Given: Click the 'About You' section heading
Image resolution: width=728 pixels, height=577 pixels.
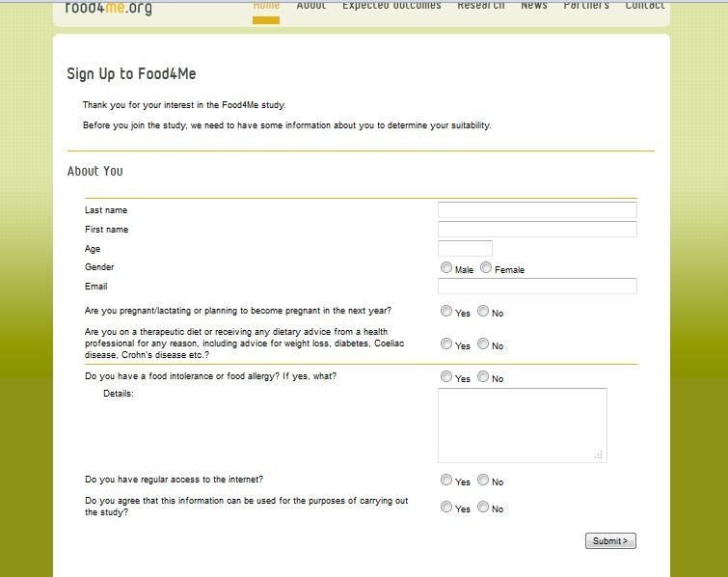Looking at the screenshot, I should coord(95,171).
